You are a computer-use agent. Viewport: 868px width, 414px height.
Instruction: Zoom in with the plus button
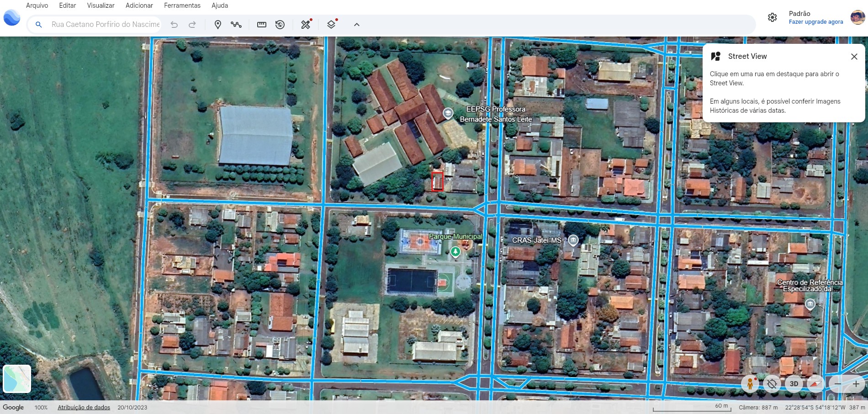pos(856,384)
